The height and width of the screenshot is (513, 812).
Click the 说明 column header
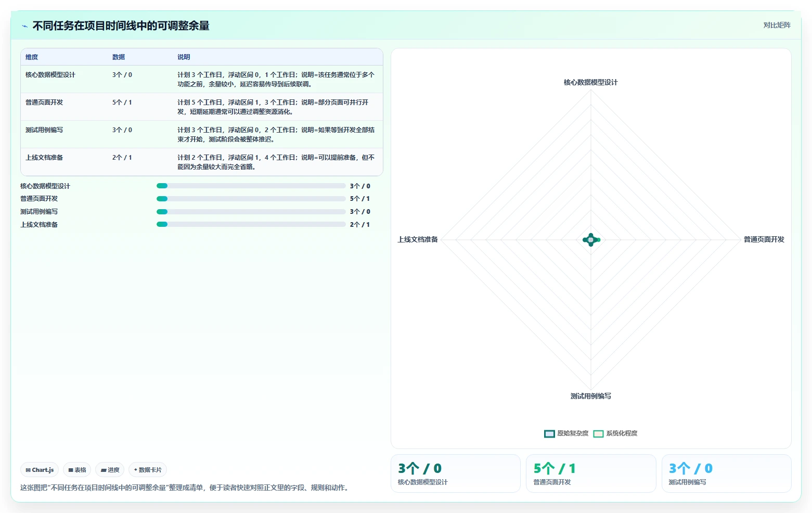[184, 57]
